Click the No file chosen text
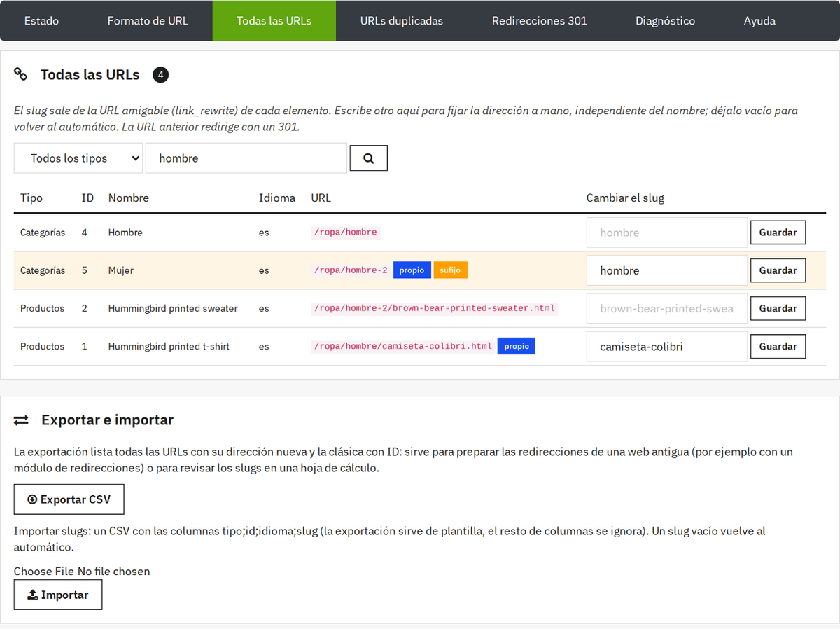Viewport: 840px width, 629px height. [x=114, y=571]
